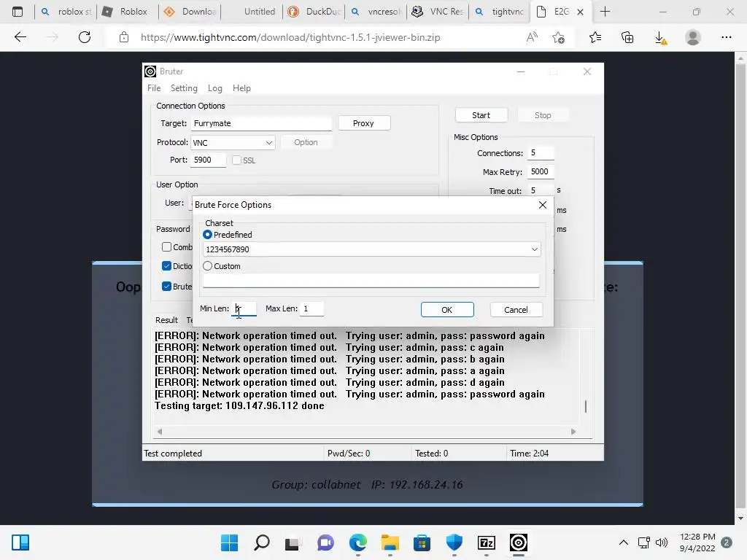
Task: Open the Favorites list icon
Action: click(x=595, y=37)
